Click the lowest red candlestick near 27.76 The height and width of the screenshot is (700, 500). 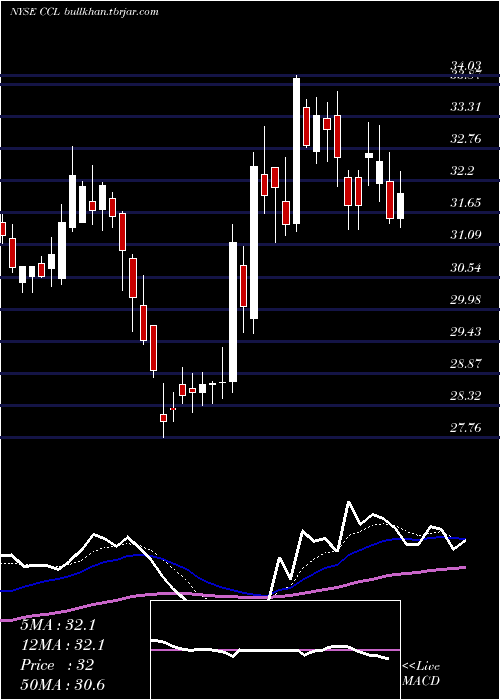pyautogui.click(x=163, y=418)
